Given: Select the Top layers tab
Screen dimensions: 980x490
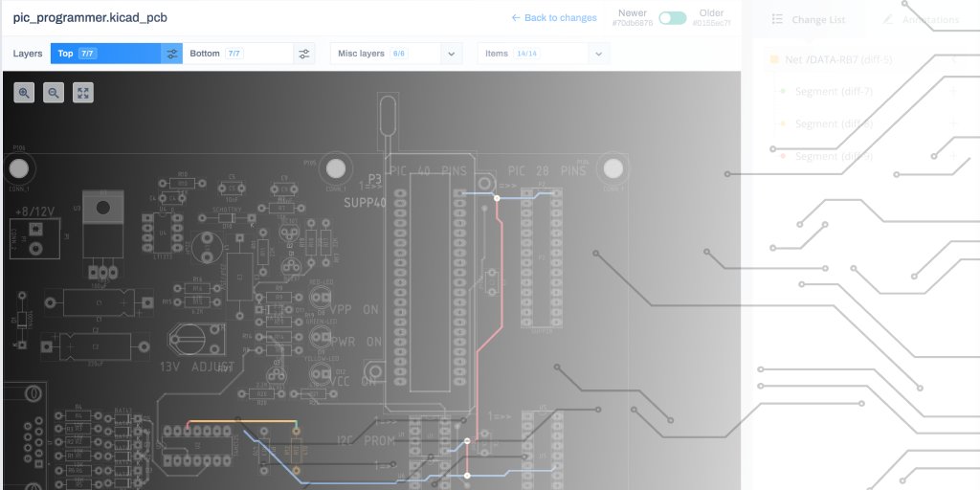Looking at the screenshot, I should tap(105, 54).
